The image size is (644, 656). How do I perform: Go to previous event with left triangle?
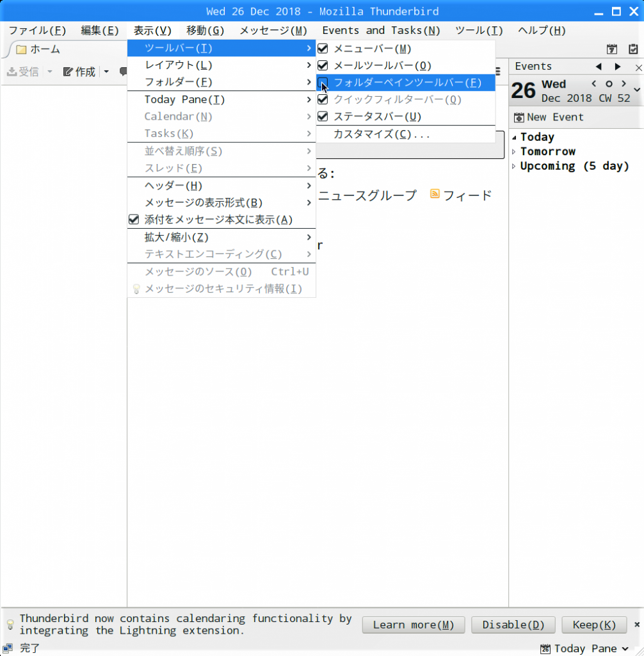point(599,67)
